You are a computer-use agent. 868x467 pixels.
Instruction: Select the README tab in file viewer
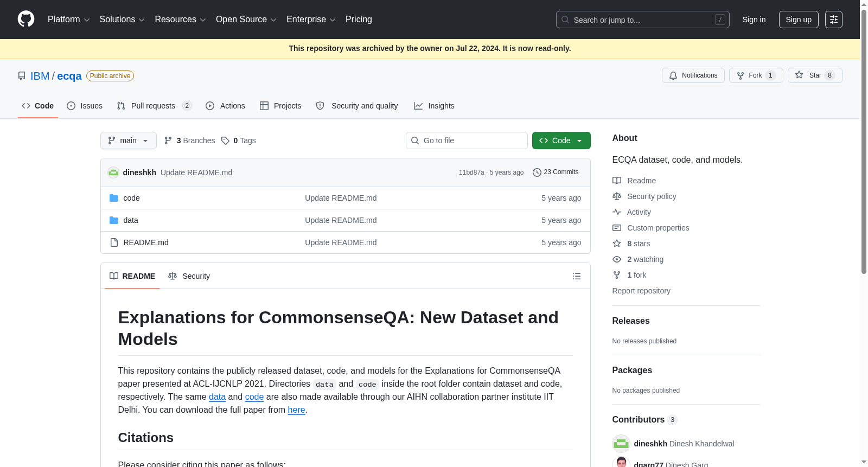132,276
